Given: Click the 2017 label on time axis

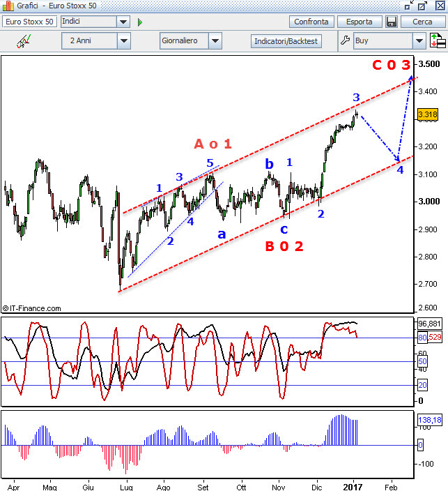Looking at the screenshot, I should tap(353, 487).
